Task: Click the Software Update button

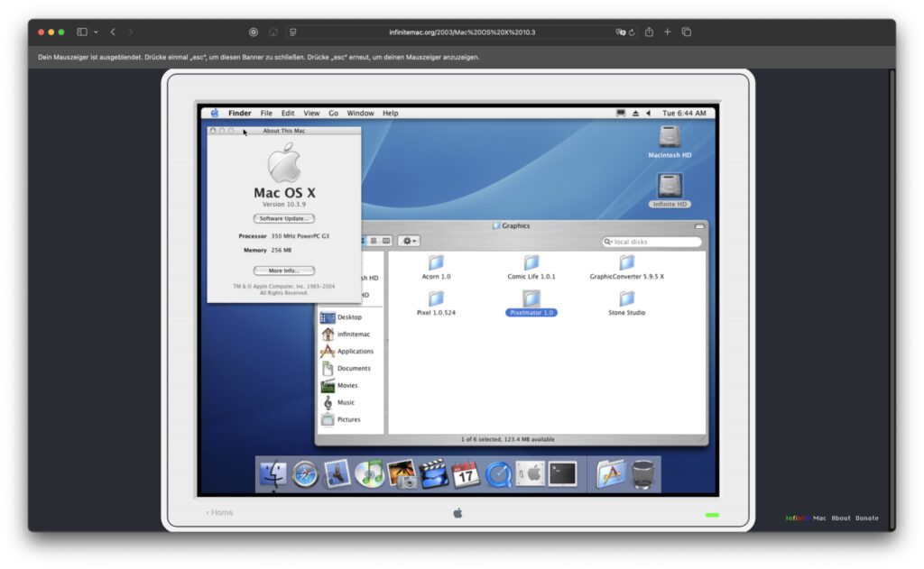Action: click(x=283, y=218)
